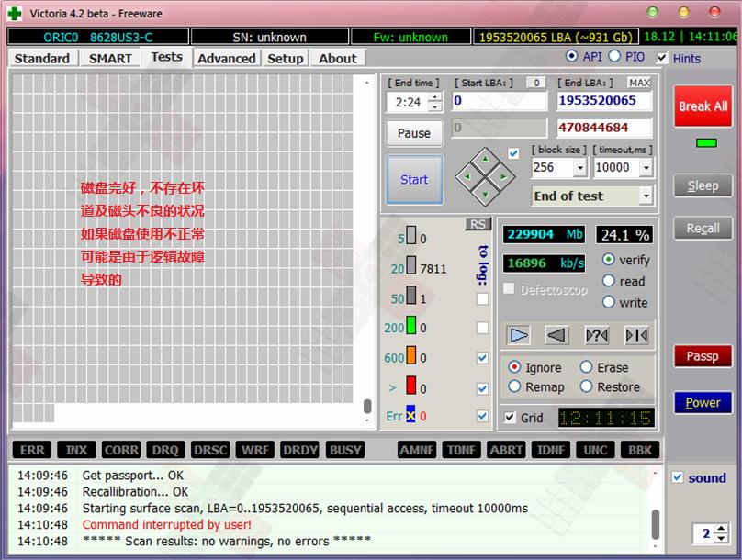Click the red Break All button
The image size is (742, 560).
pyautogui.click(x=703, y=106)
